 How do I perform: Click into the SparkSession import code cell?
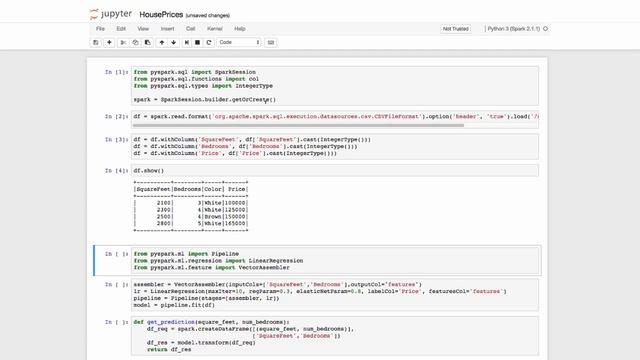(x=335, y=86)
